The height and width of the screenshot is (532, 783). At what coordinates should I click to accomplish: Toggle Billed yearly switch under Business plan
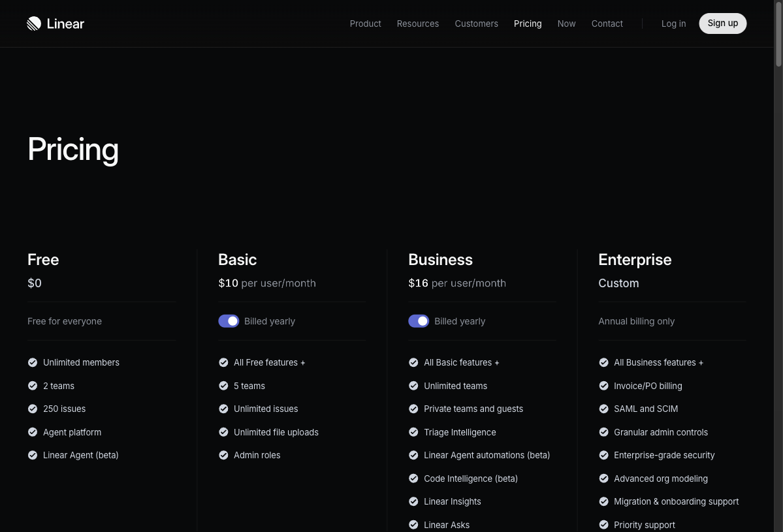pos(419,321)
